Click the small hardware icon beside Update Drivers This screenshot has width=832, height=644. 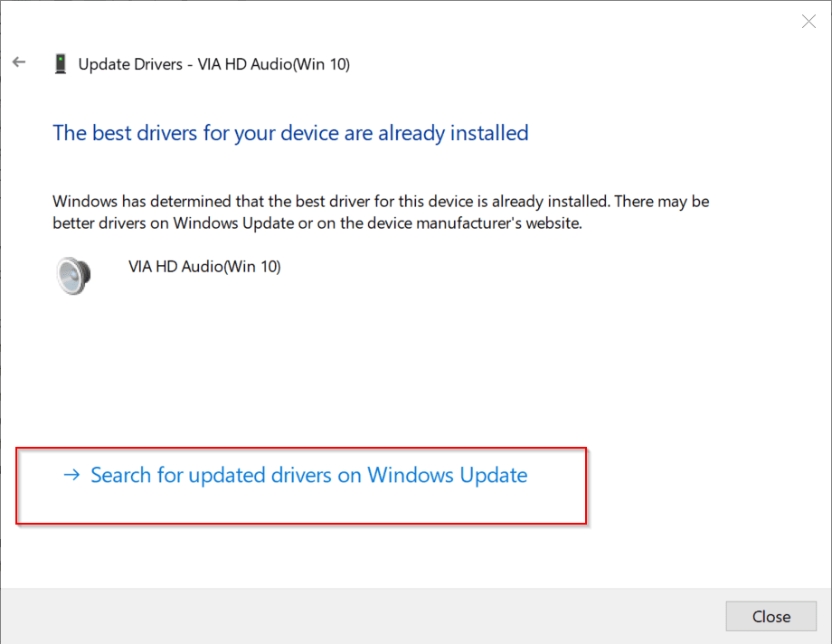click(x=60, y=63)
